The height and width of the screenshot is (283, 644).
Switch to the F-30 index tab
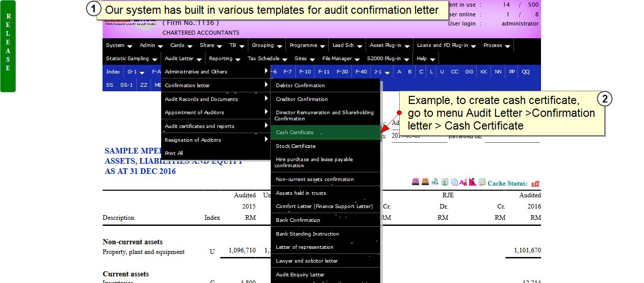pos(342,72)
